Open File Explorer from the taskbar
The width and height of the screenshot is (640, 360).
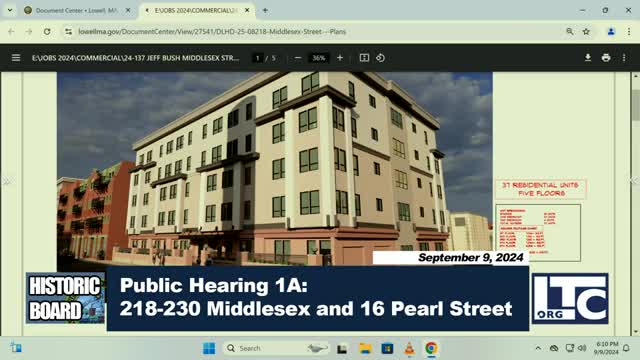tap(365, 348)
